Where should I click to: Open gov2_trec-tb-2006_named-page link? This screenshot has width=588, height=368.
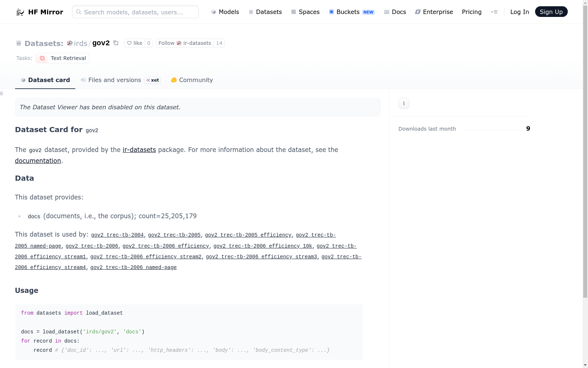click(133, 268)
